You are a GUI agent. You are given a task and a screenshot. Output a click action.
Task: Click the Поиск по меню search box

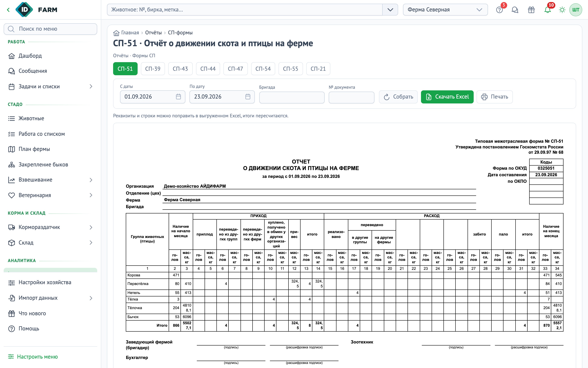pos(50,29)
